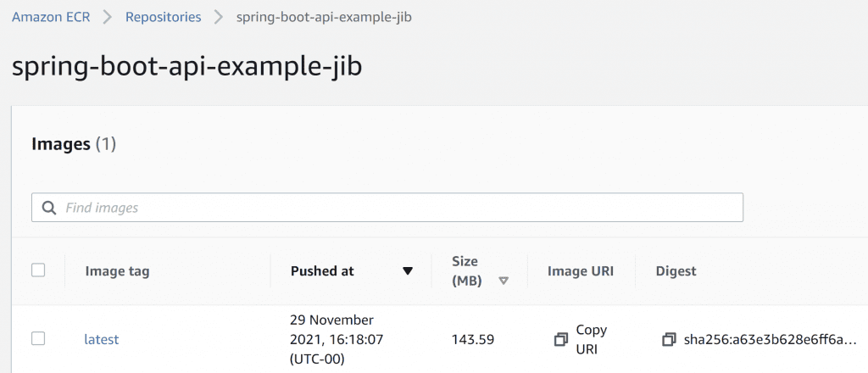The width and height of the screenshot is (868, 373).
Task: Click the spring-boot-api-example-jib breadcrumb item
Action: [325, 16]
